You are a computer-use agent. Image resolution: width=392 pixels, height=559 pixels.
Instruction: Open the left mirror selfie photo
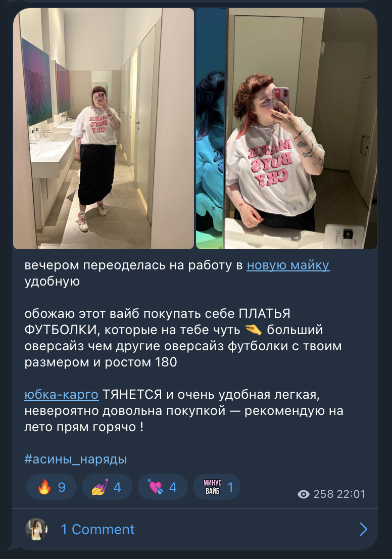(x=104, y=128)
